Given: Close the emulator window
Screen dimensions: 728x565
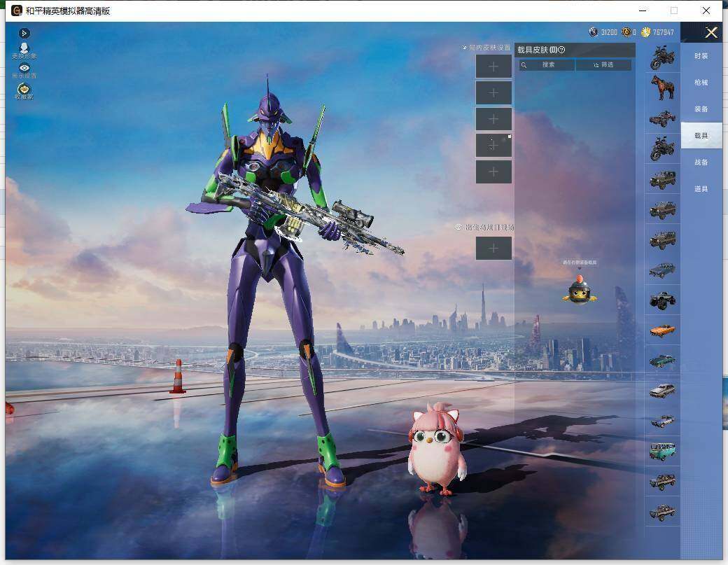Looking at the screenshot, I should coord(706,11).
